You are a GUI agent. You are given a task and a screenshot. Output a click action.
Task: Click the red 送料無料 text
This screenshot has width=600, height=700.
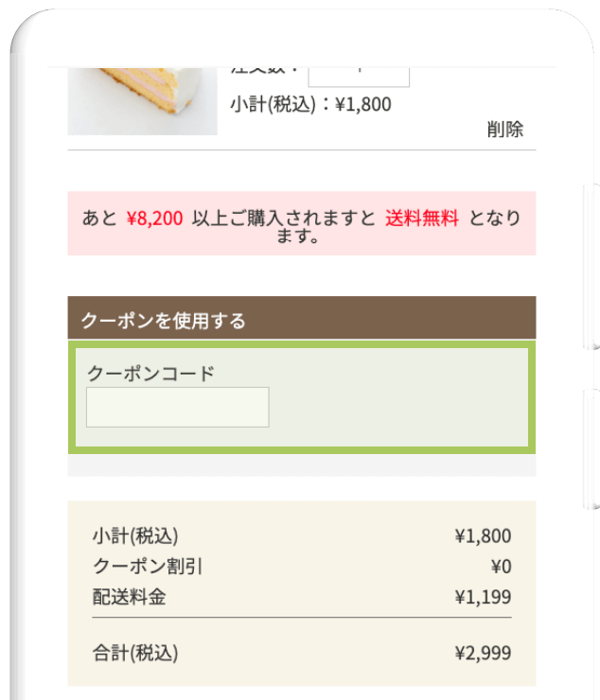(422, 219)
